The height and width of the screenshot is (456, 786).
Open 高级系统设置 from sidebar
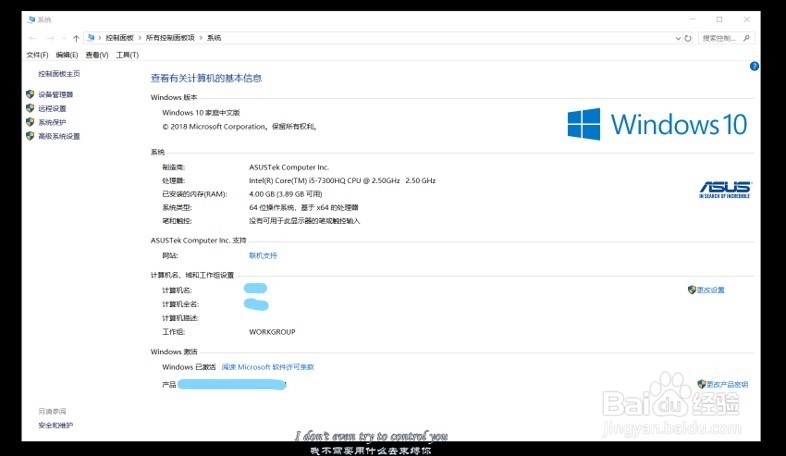(59, 136)
